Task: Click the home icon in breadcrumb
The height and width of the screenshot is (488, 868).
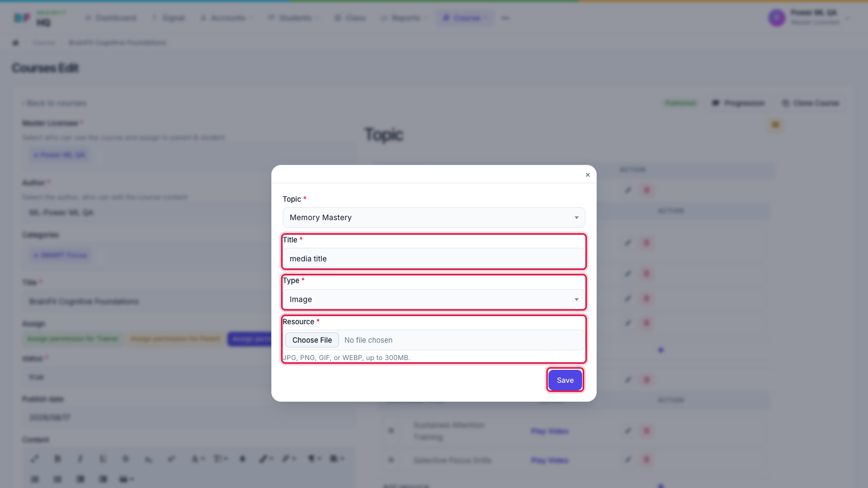Action: point(16,43)
